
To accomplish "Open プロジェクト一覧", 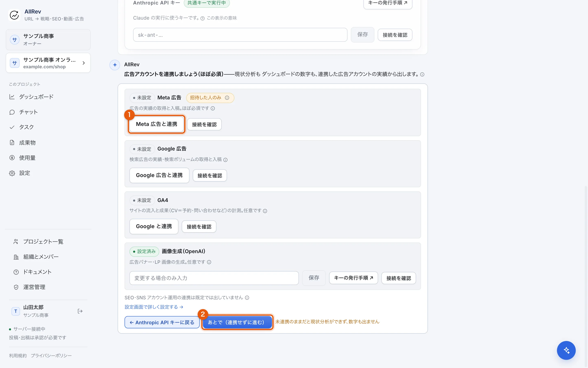I will (x=48, y=242).
